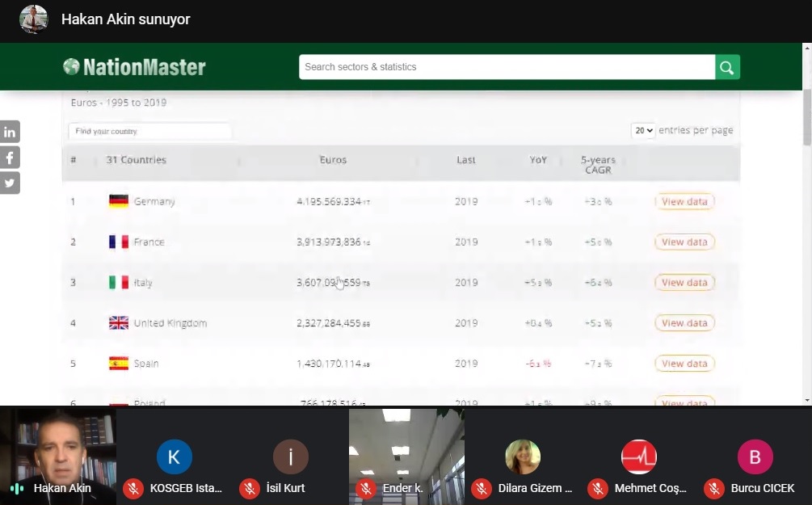
Task: Click the NationMaster wordmark link
Action: click(145, 67)
